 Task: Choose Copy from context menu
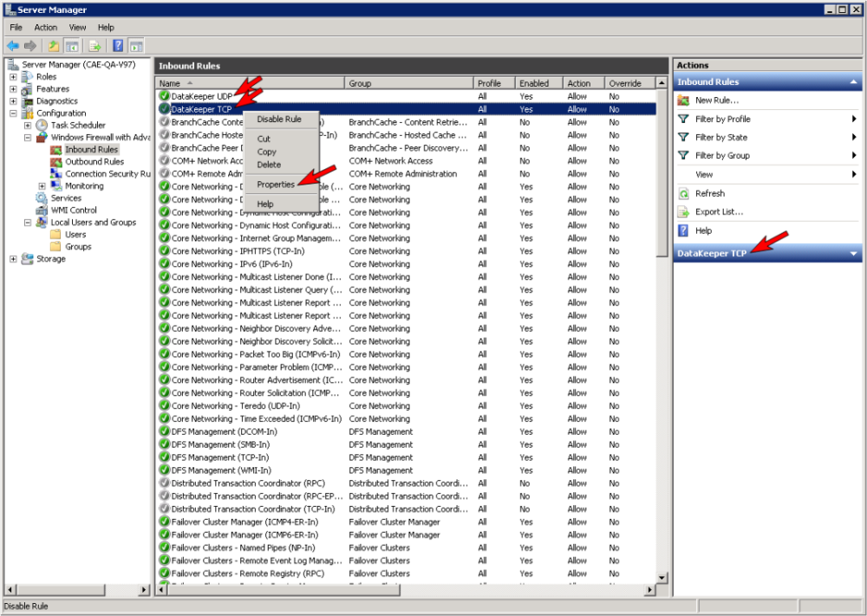[281, 152]
